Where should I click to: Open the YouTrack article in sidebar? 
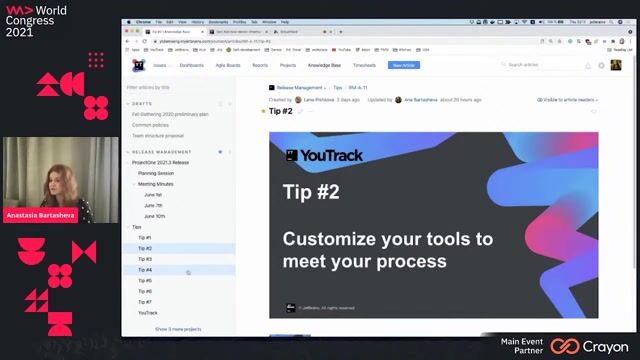148,313
